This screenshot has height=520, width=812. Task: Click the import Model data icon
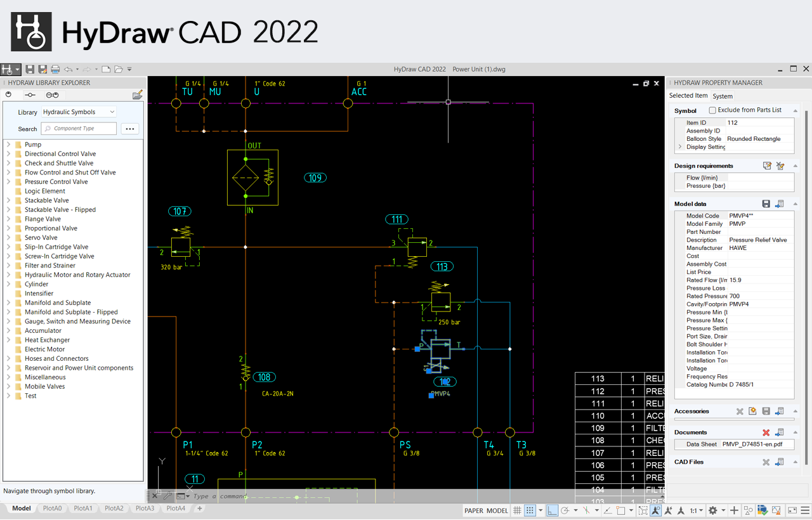pyautogui.click(x=780, y=204)
